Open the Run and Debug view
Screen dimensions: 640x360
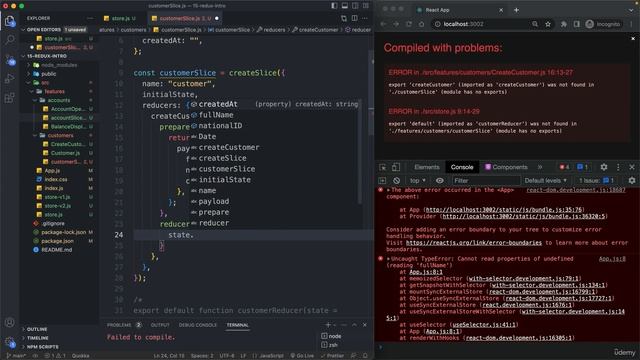9,78
